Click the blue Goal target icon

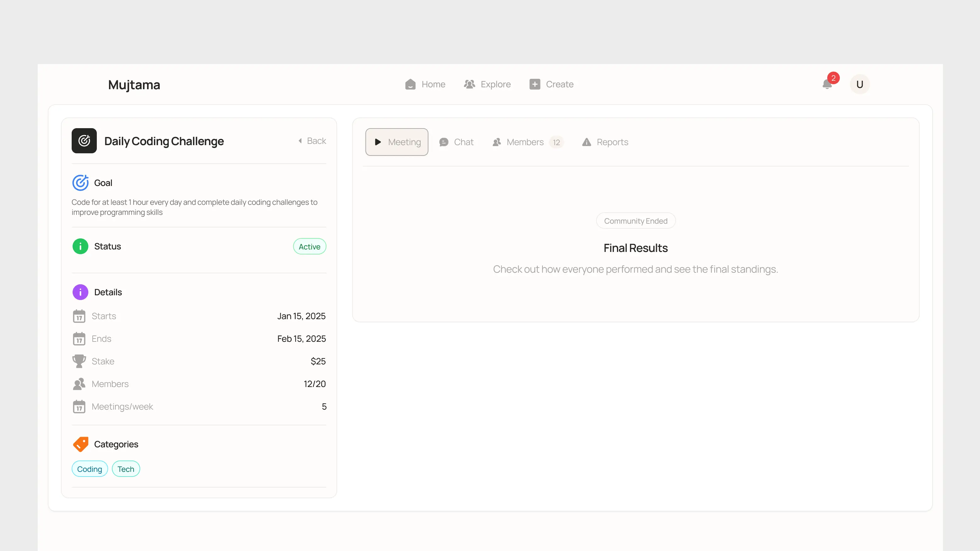80,183
